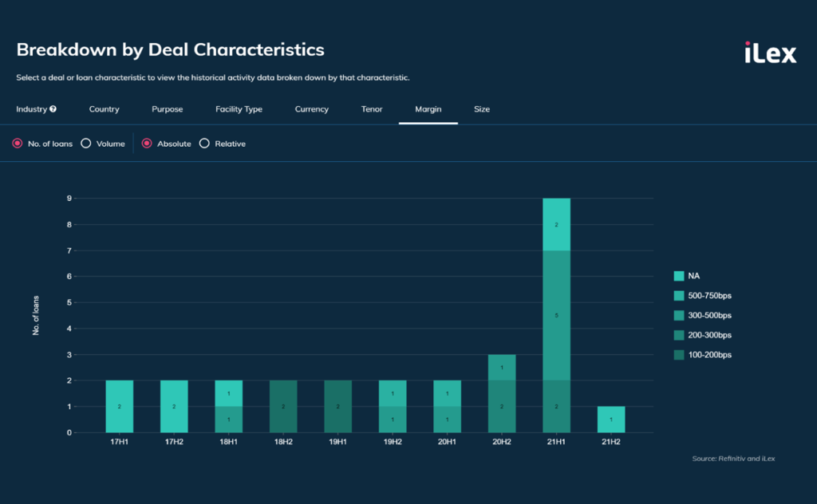
Task: Select the No. of loans radio button
Action: (x=18, y=144)
